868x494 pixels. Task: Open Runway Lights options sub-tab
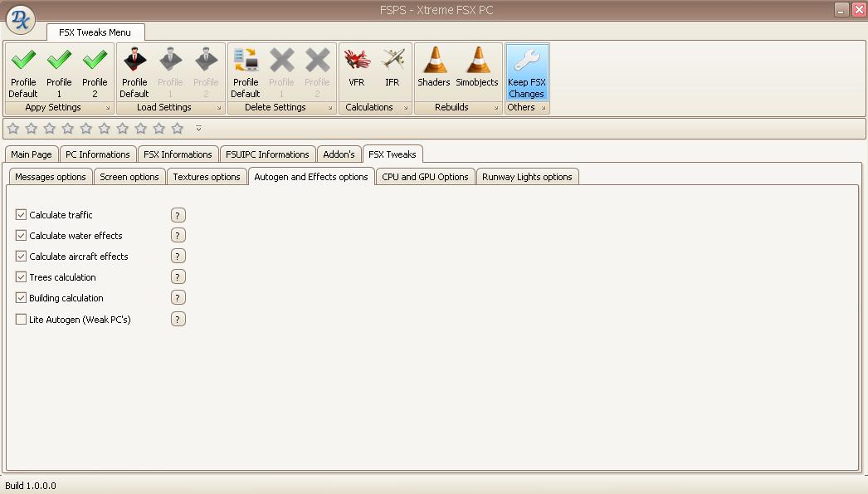tap(527, 177)
